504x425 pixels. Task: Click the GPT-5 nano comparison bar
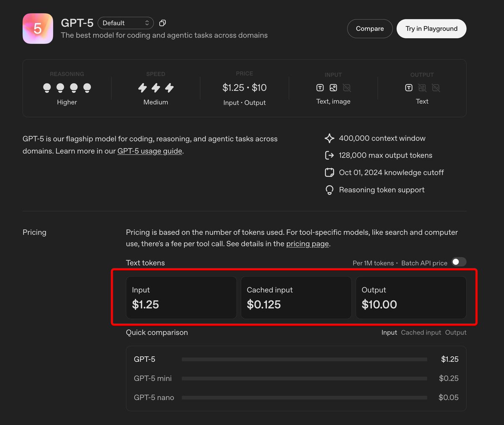click(304, 398)
